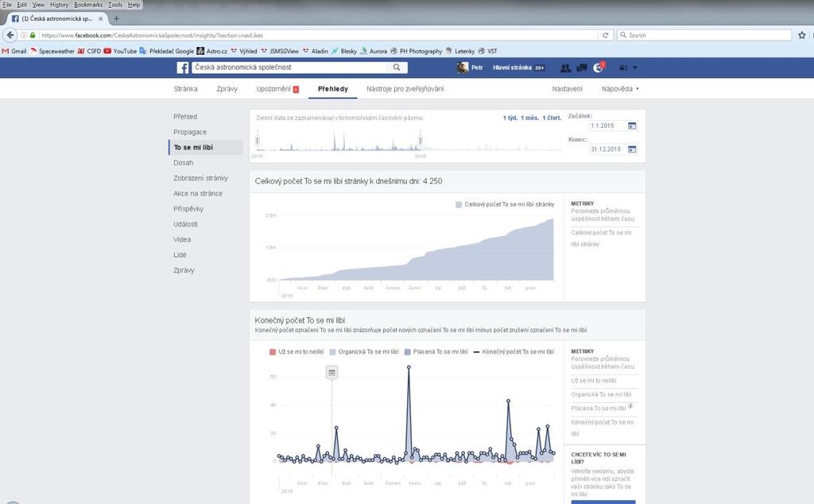
Task: Click the browser URL address bar
Action: [x=318, y=35]
